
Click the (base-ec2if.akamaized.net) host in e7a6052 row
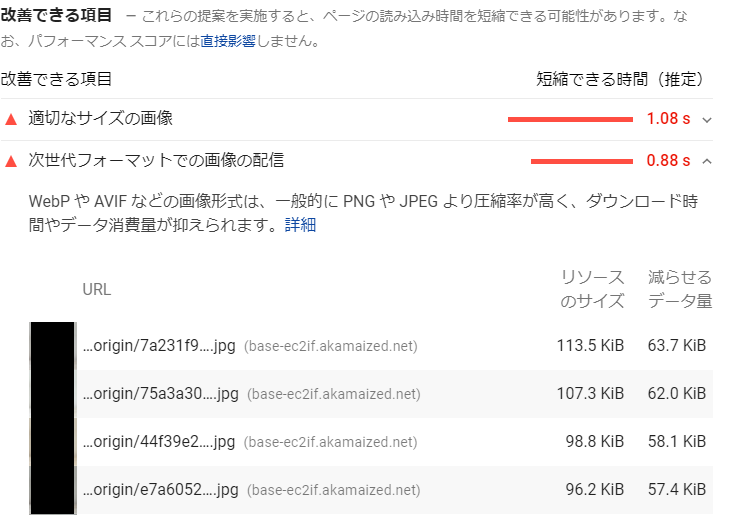(x=334, y=490)
